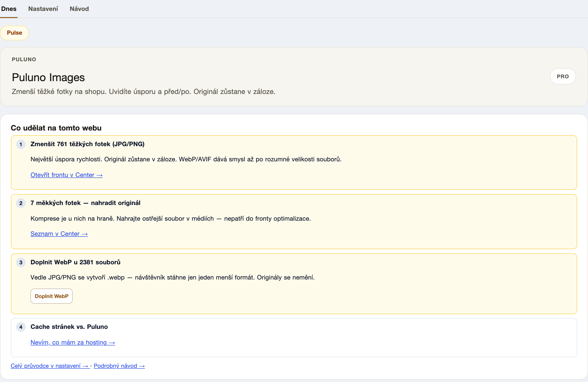Click the Doplnit WebP button
The height and width of the screenshot is (382, 588).
coord(51,296)
